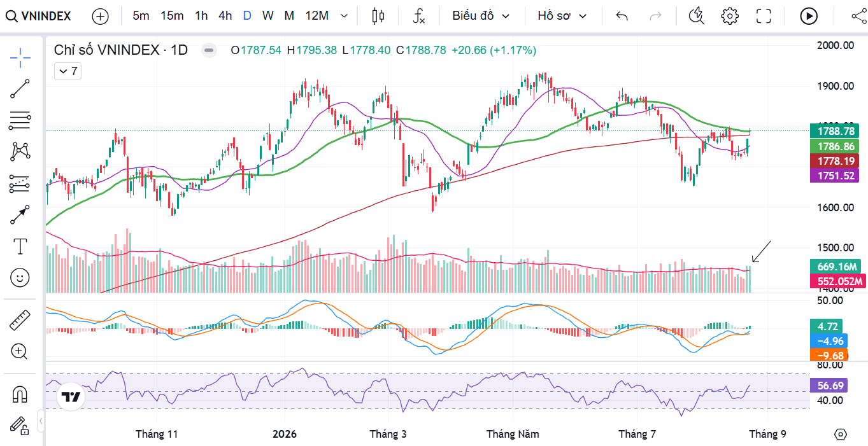Toggle magnet mode
This screenshot has height=446, width=868.
20,394
